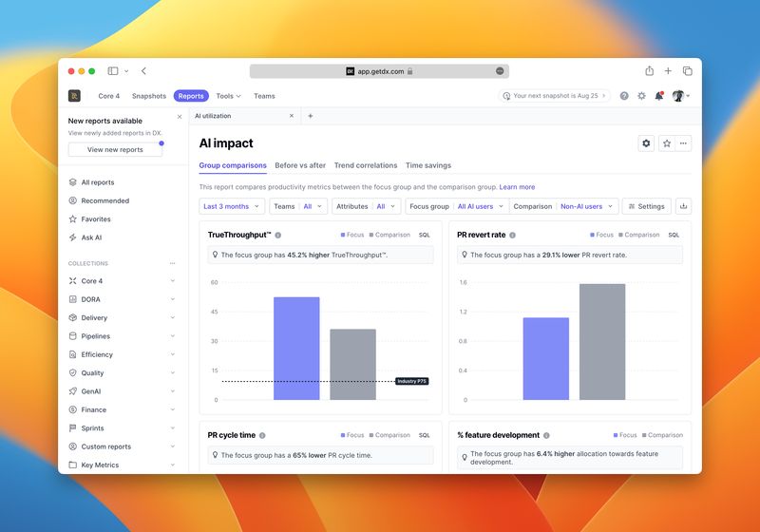The width and height of the screenshot is (760, 532).
Task: Toggle Focus legend in PR cycle time chart
Action: click(x=351, y=435)
